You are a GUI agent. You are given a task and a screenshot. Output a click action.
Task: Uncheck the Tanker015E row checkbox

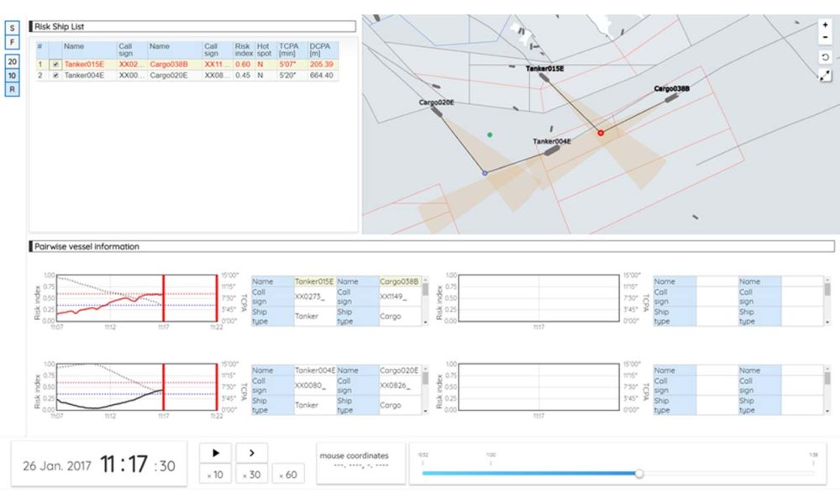point(55,65)
